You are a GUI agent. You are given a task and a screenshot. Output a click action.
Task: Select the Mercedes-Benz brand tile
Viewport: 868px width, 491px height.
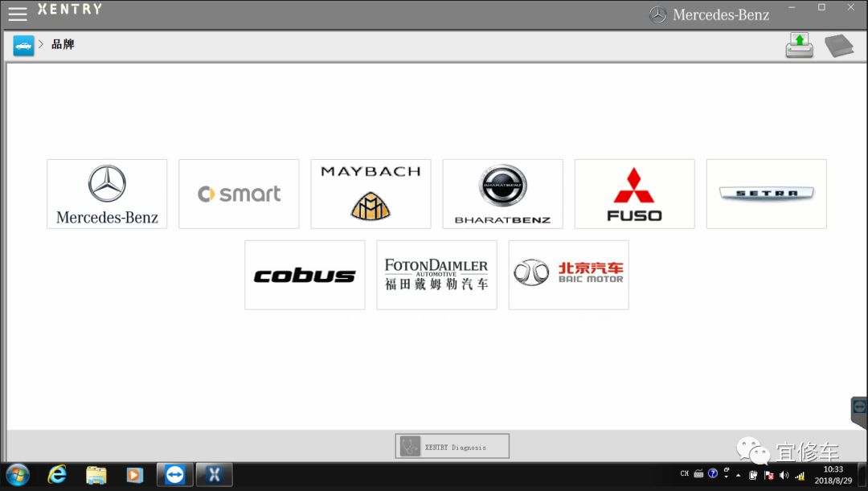pos(107,194)
